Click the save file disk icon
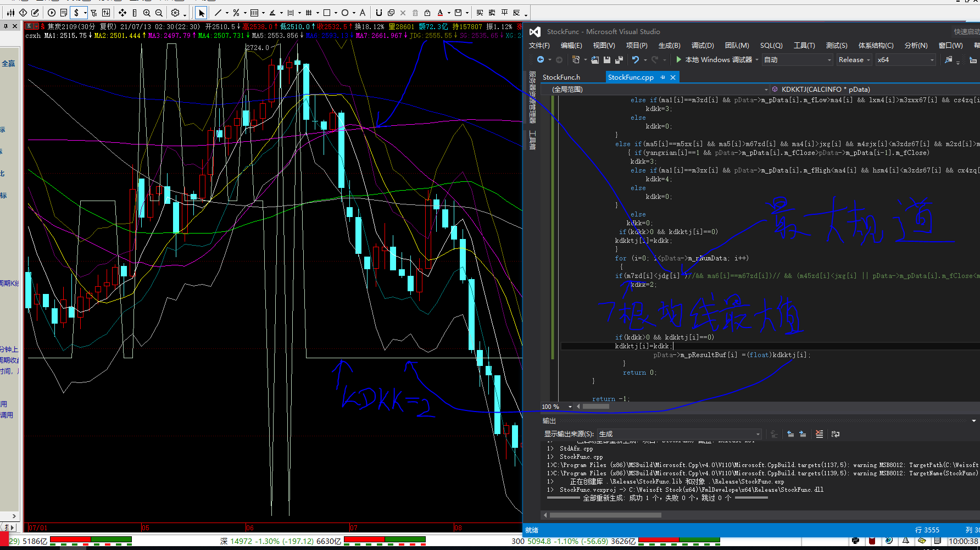This screenshot has height=550, width=980. click(607, 59)
